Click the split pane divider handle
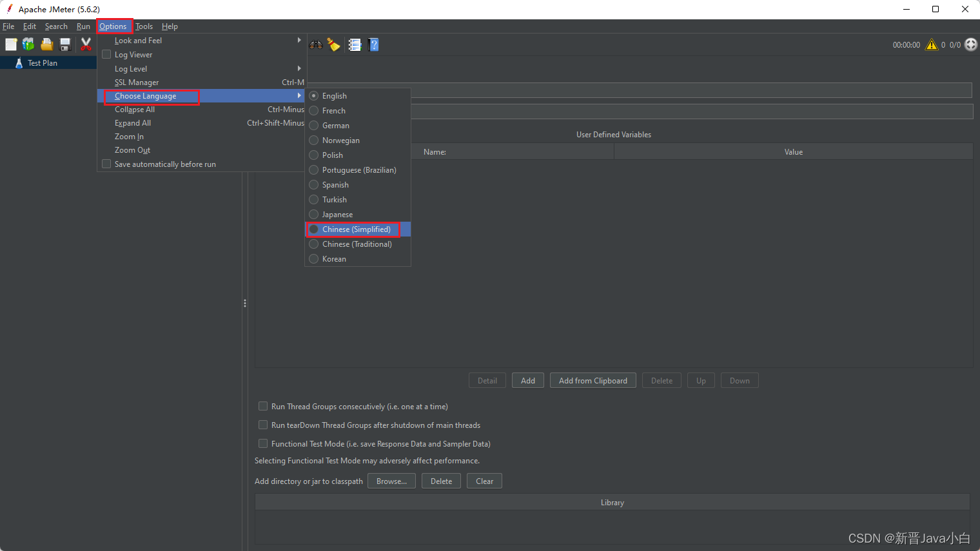The width and height of the screenshot is (980, 551). pos(245,303)
